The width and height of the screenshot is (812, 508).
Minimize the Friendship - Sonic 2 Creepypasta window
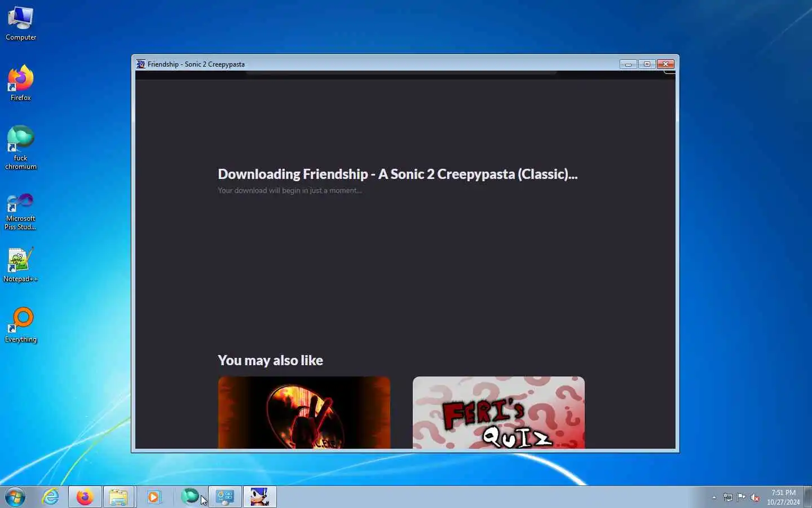628,64
